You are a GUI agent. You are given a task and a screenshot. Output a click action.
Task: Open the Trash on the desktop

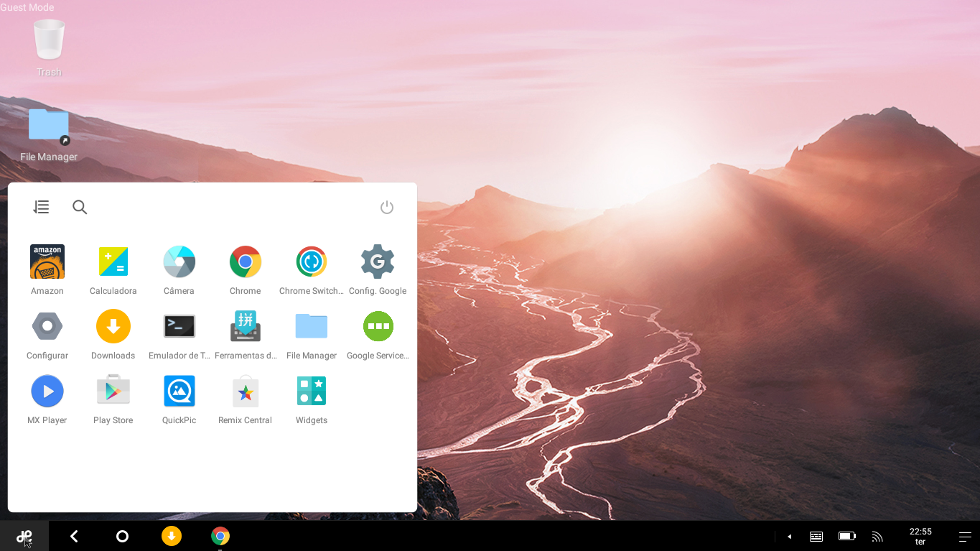[49, 47]
